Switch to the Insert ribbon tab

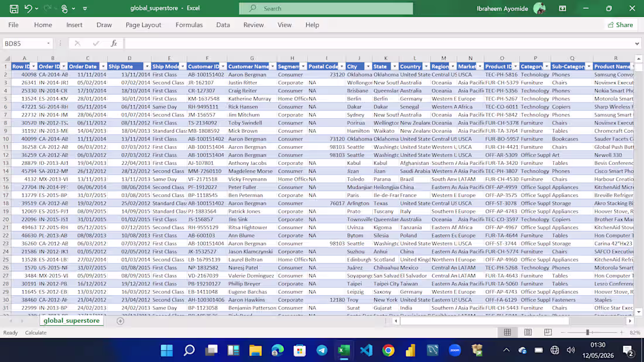[74, 25]
